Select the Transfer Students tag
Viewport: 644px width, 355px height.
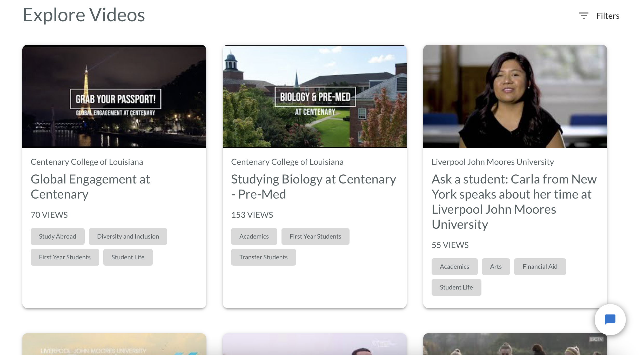pyautogui.click(x=264, y=257)
